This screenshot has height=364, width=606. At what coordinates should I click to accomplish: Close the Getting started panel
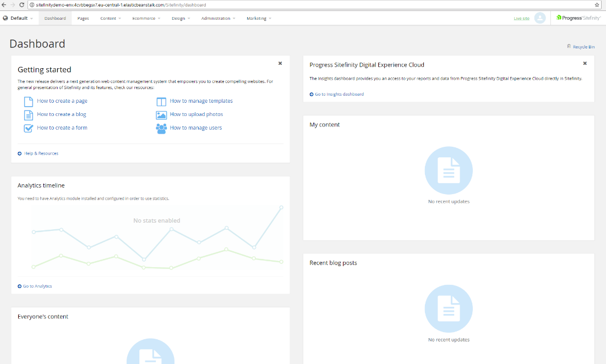(x=280, y=63)
